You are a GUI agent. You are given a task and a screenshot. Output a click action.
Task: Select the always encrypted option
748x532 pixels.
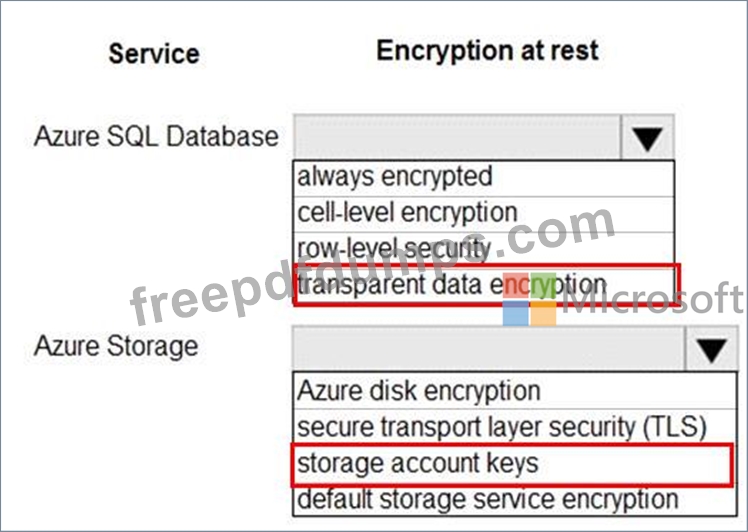pos(484,178)
